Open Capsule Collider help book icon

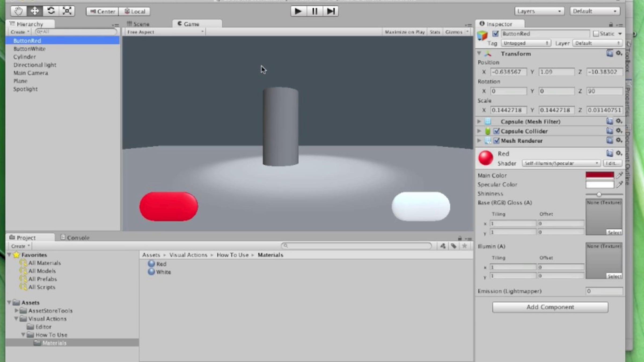pos(609,131)
